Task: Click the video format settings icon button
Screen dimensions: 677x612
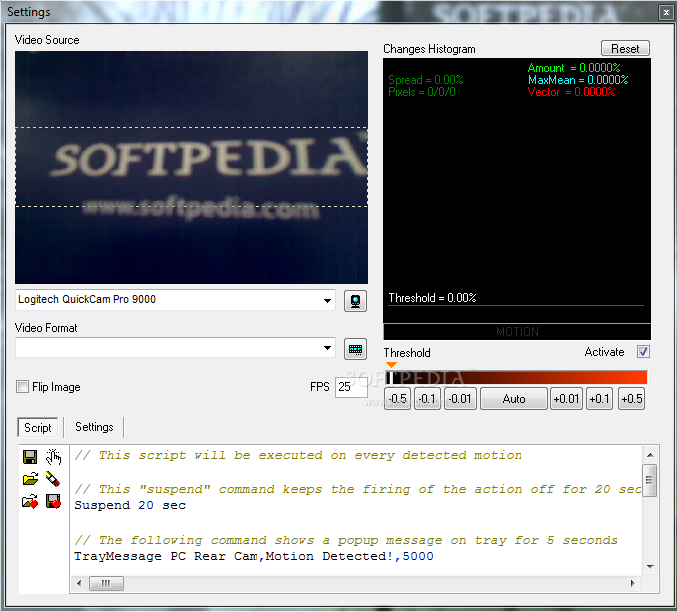Action: pyautogui.click(x=355, y=349)
